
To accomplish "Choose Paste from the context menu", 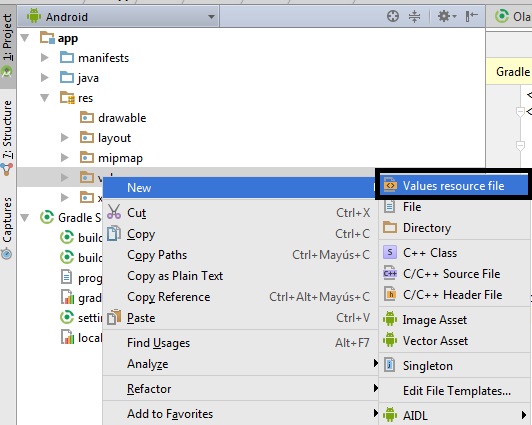I will pos(240,318).
